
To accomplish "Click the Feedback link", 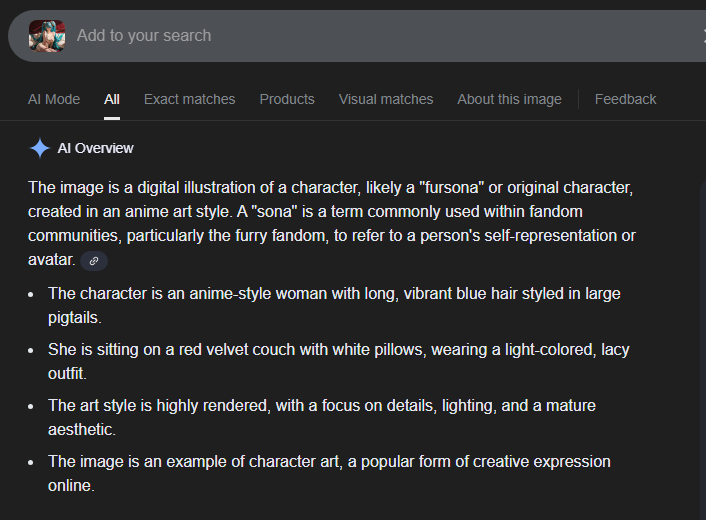I will 625,99.
